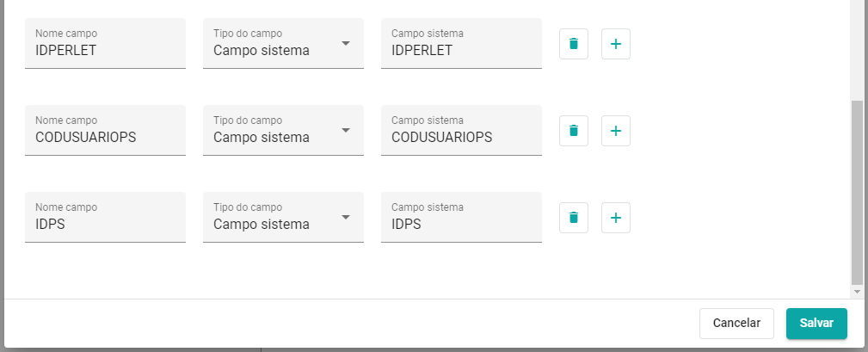Edit Nome campo field containing CODUSUARIOPS
Viewport: 868px width, 352px height.
(x=105, y=130)
